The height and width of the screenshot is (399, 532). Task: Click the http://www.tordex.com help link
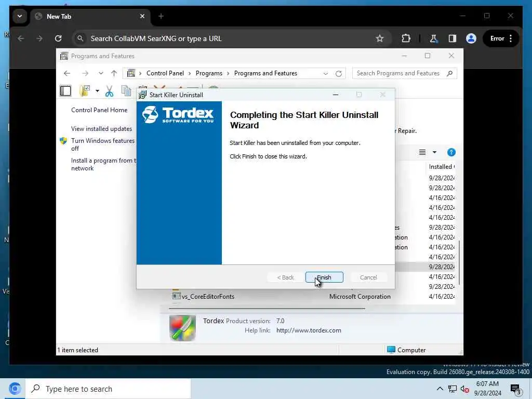[309, 330]
